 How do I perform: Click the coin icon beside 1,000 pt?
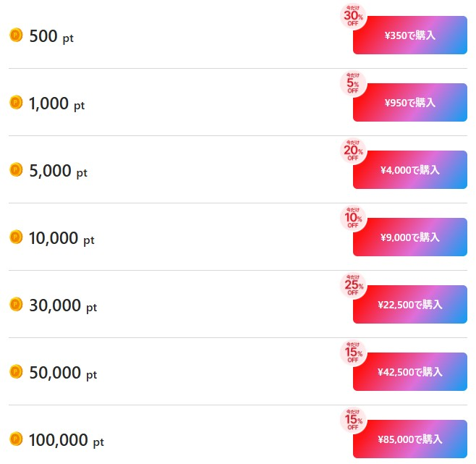(x=16, y=103)
